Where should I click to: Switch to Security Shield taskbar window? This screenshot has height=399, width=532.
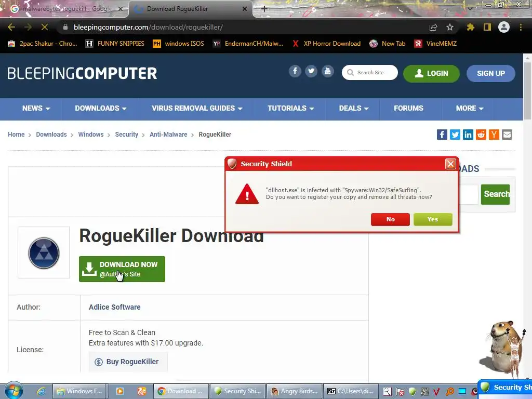click(238, 391)
